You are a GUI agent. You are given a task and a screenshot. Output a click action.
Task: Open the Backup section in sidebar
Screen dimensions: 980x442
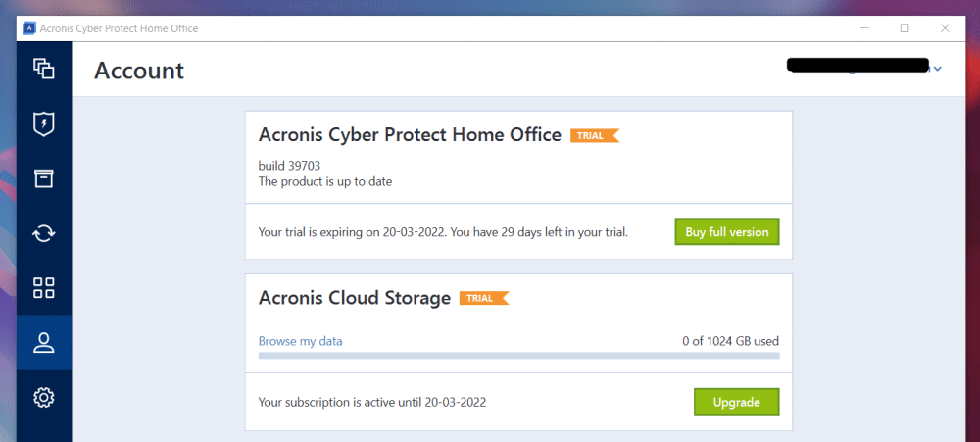[43, 68]
